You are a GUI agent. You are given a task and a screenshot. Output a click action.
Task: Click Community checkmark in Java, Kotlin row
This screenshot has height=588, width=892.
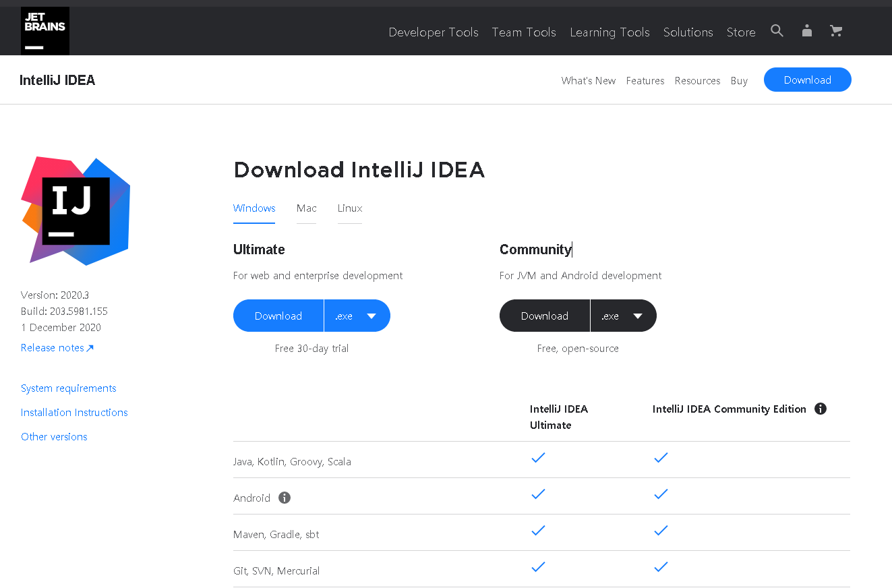point(661,458)
